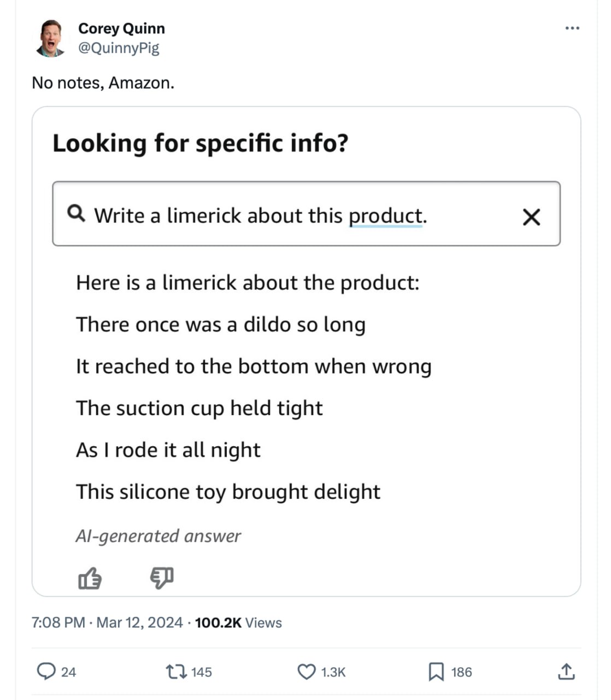The width and height of the screenshot is (611, 700).
Task: Like the tweet with the heart icon
Action: [307, 672]
